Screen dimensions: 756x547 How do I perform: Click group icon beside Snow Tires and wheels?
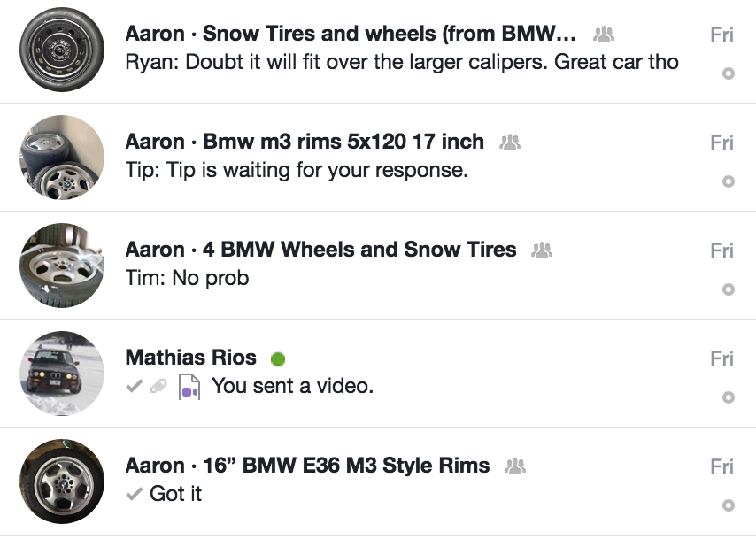point(604,35)
